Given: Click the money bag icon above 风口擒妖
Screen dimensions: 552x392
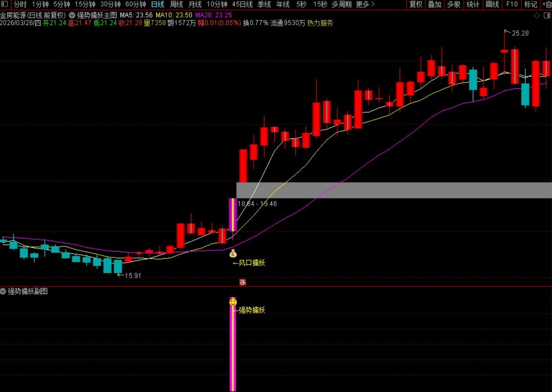Looking at the screenshot, I should [233, 253].
